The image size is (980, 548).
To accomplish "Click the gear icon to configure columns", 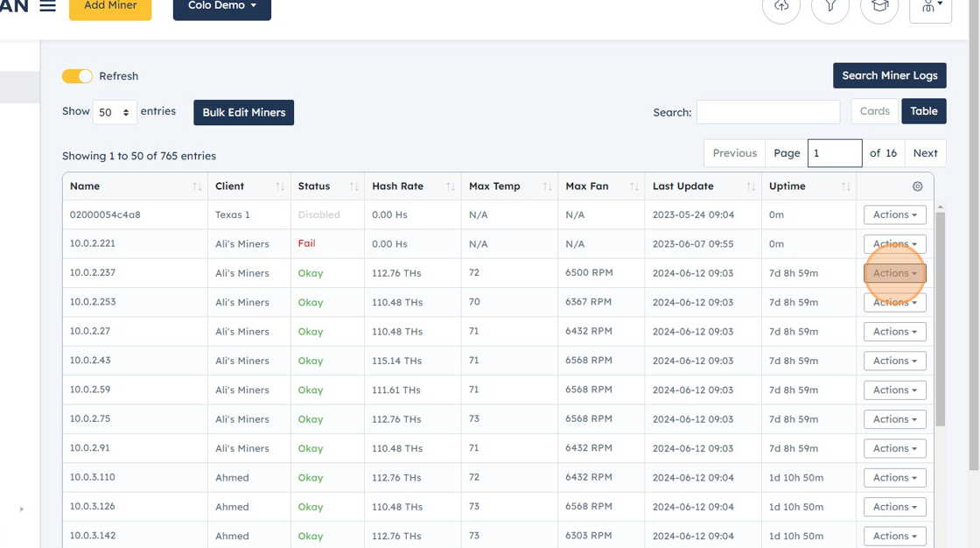I will tap(916, 186).
